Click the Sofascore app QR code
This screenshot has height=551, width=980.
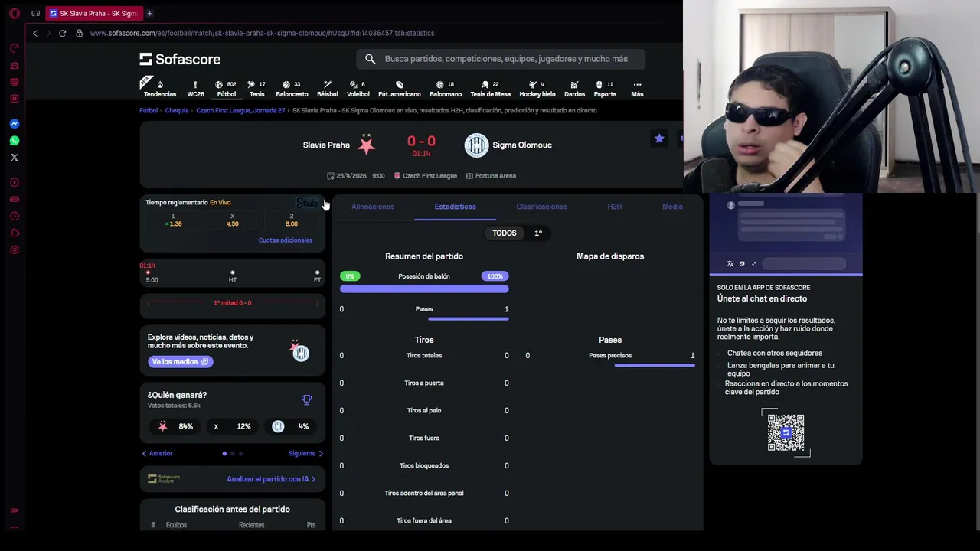(x=786, y=433)
